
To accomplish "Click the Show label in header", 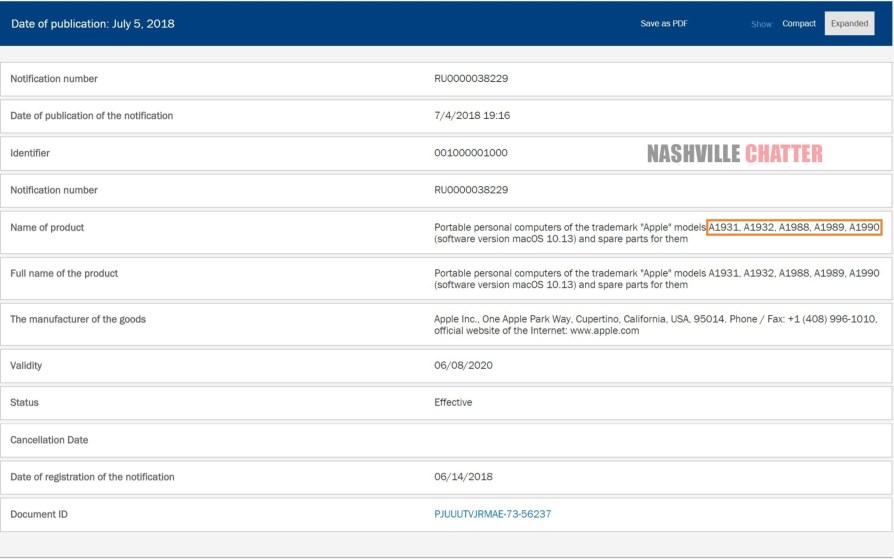I will click(761, 24).
